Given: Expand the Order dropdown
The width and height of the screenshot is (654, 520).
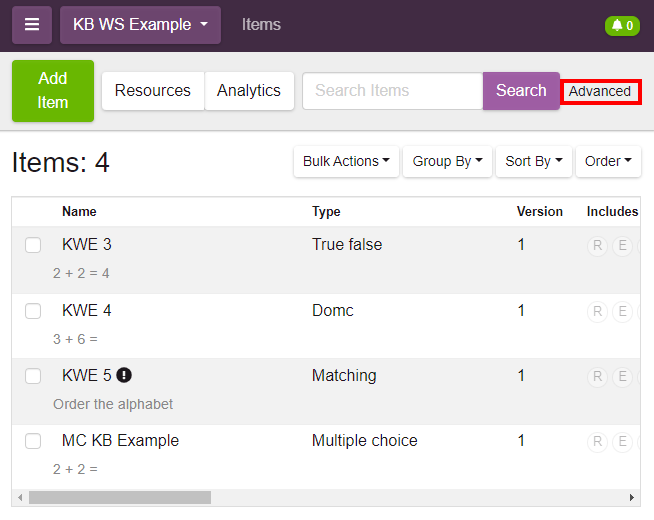Looking at the screenshot, I should click(x=608, y=161).
